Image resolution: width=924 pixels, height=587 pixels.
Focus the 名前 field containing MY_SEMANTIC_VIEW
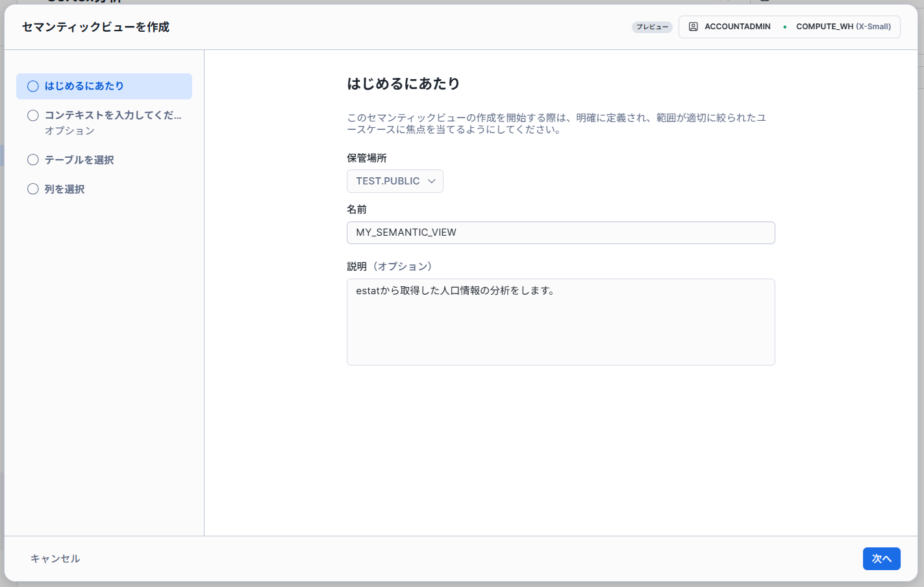point(561,232)
